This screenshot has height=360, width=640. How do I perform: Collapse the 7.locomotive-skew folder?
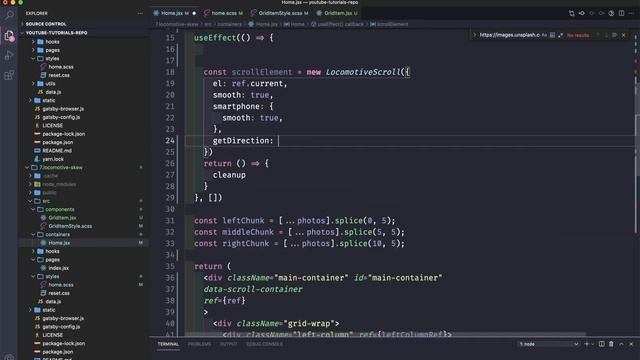click(x=60, y=167)
